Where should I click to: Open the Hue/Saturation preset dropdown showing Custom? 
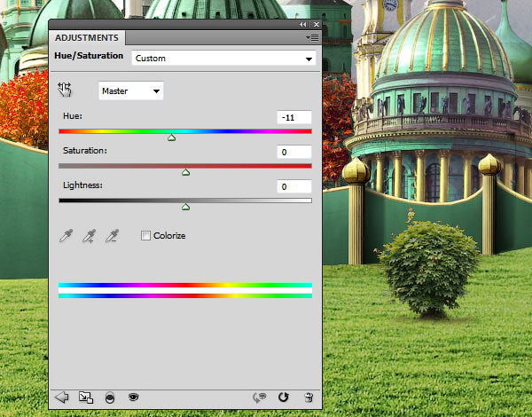[x=223, y=59]
